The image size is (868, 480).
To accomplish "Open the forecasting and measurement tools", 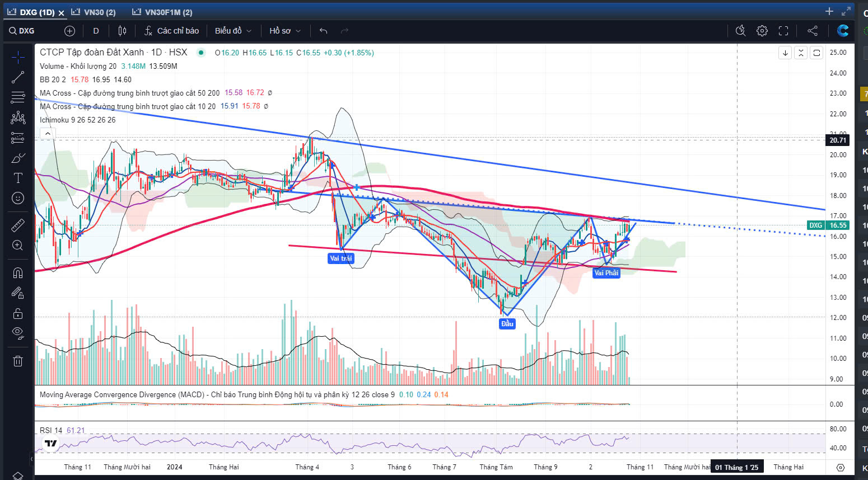I will [18, 138].
